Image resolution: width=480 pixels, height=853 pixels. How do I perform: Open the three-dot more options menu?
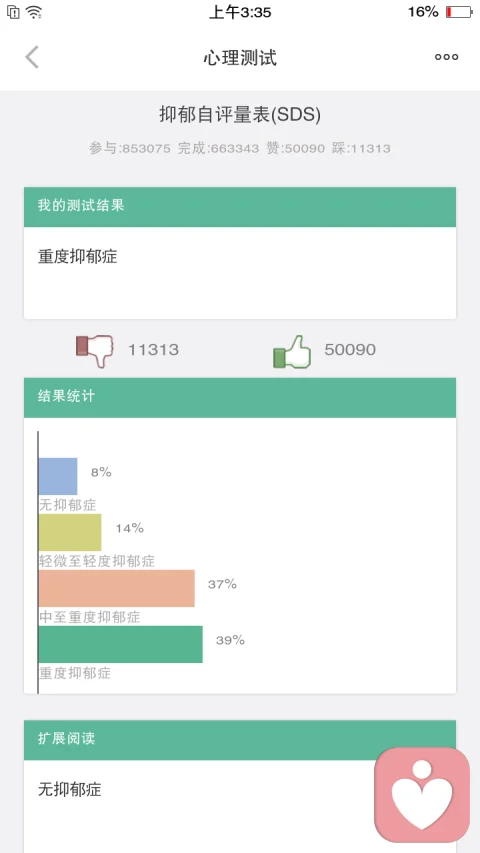446,57
